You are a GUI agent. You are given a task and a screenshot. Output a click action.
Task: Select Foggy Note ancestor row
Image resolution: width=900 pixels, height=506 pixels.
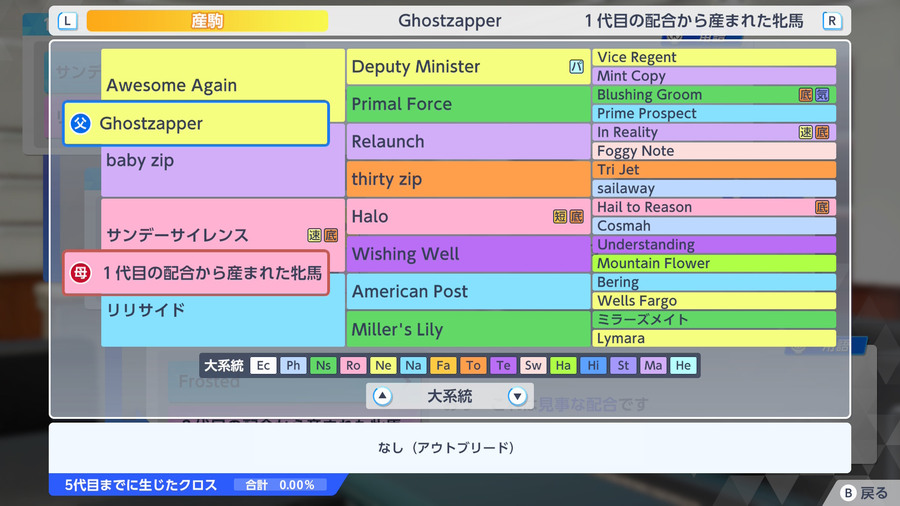click(714, 151)
